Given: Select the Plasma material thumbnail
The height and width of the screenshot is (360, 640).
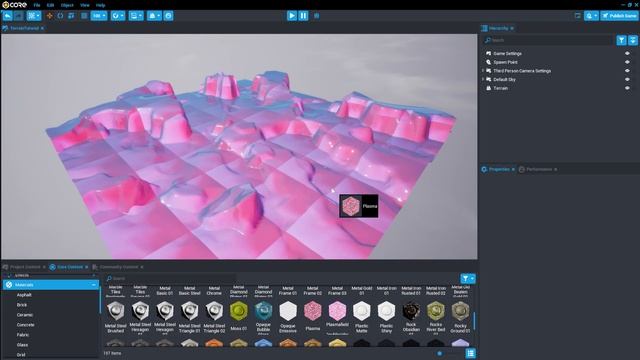Looking at the screenshot, I should [x=313, y=311].
